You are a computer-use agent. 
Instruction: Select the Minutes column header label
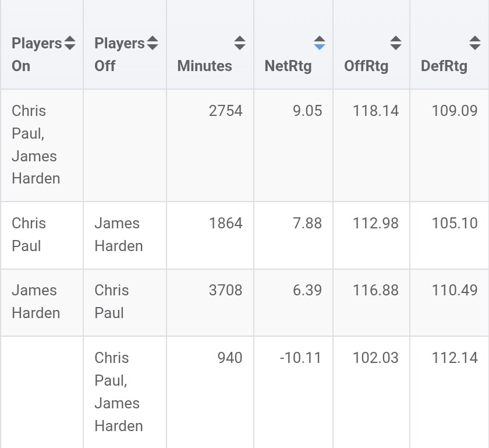click(204, 66)
